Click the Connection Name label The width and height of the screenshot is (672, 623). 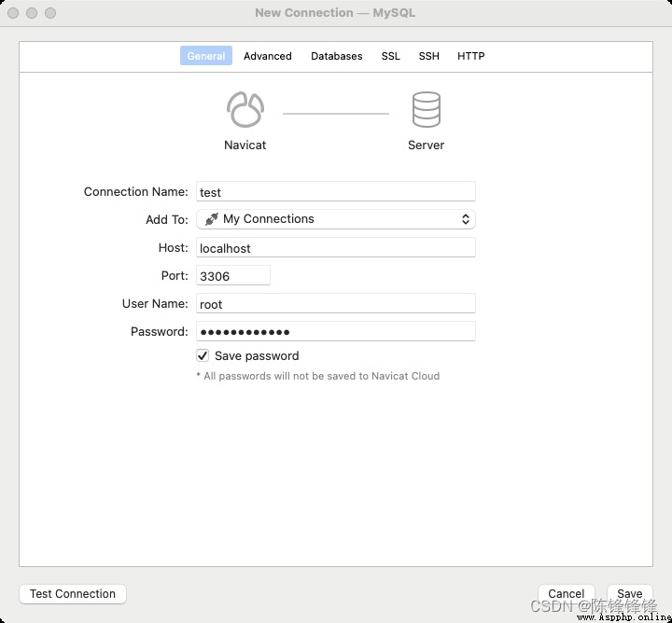pyautogui.click(x=136, y=191)
